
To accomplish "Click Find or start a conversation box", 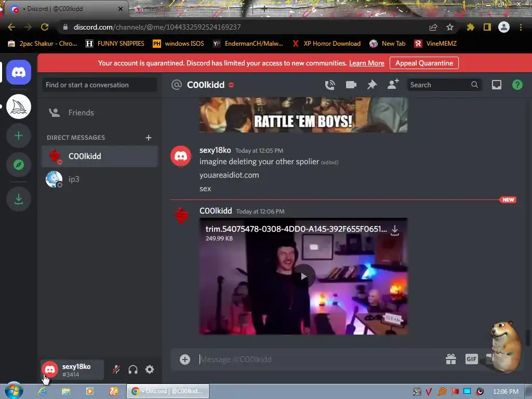I will 100,85.
